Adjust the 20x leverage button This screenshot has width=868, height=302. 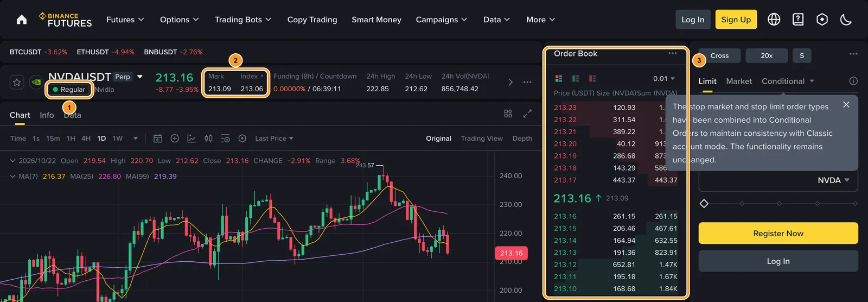767,55
